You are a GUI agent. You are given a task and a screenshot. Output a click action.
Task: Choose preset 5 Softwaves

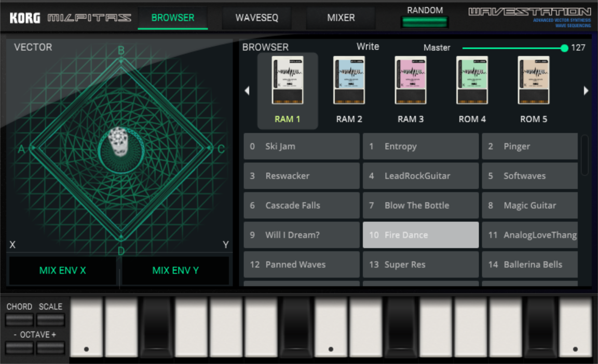click(529, 176)
